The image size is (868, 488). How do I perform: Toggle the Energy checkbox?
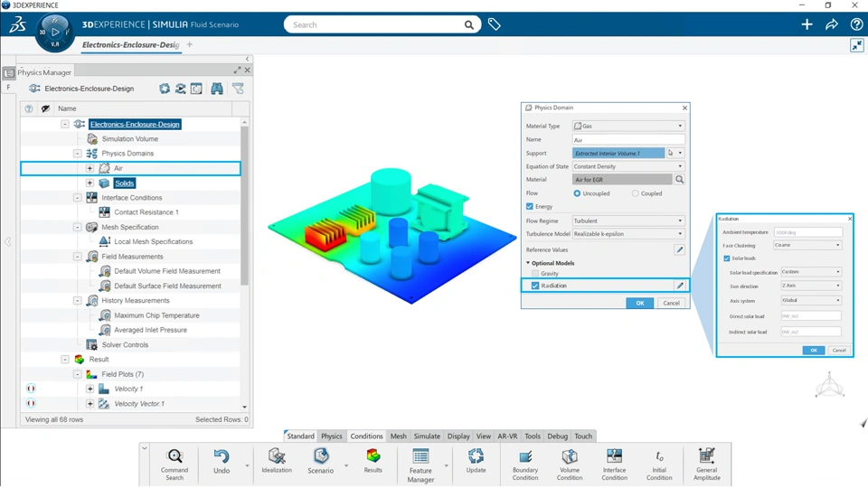530,206
